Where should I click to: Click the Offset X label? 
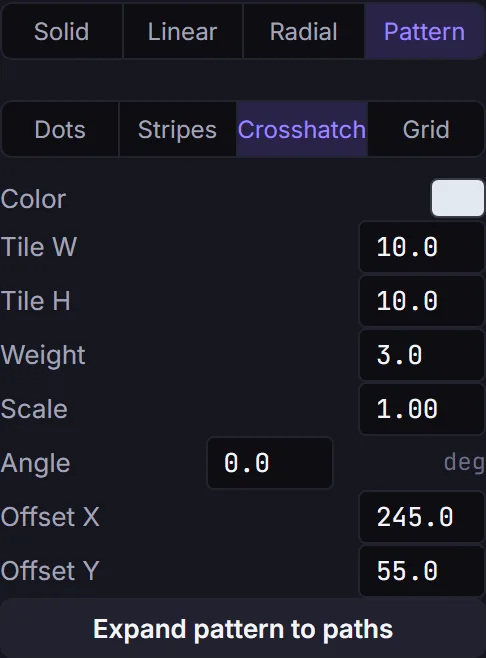[50, 517]
